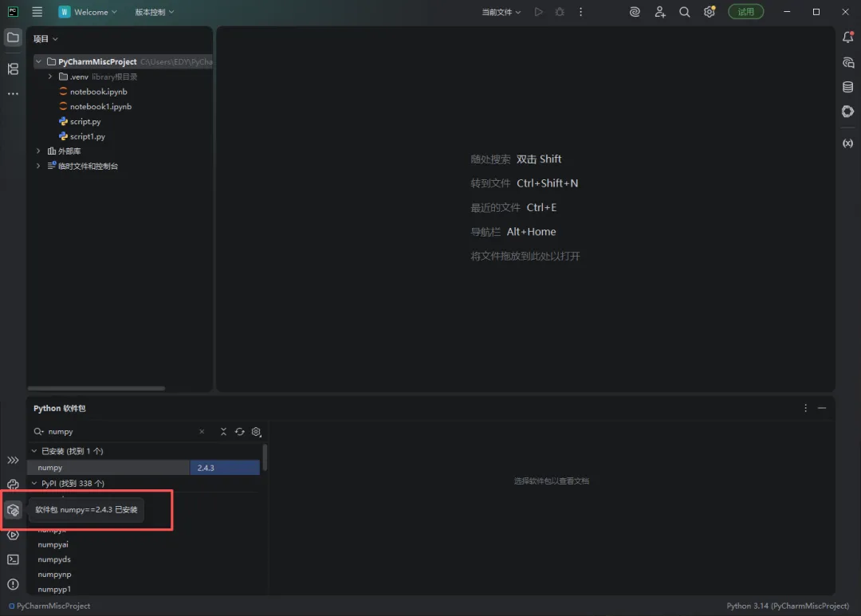Expand the 外部库 node
The height and width of the screenshot is (616, 861).
(38, 151)
